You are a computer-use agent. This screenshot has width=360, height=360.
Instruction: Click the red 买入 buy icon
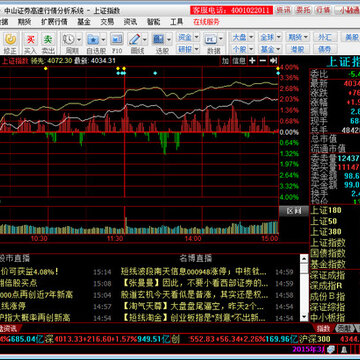[31, 39]
